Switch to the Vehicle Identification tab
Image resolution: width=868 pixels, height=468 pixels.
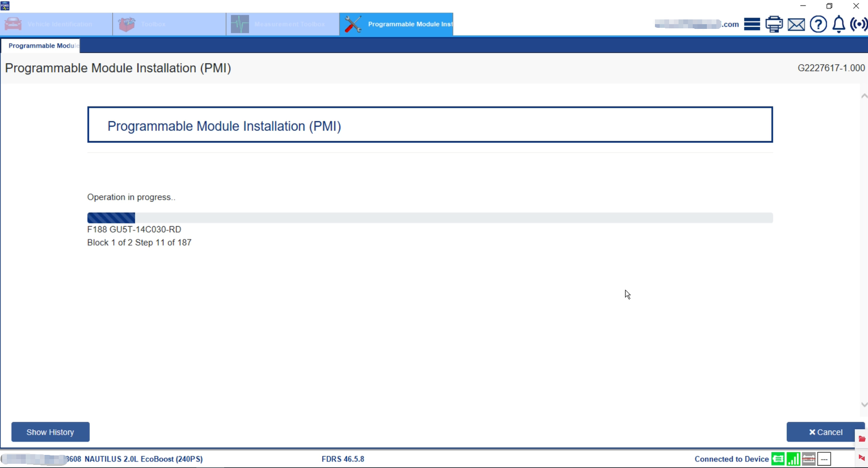(56, 24)
